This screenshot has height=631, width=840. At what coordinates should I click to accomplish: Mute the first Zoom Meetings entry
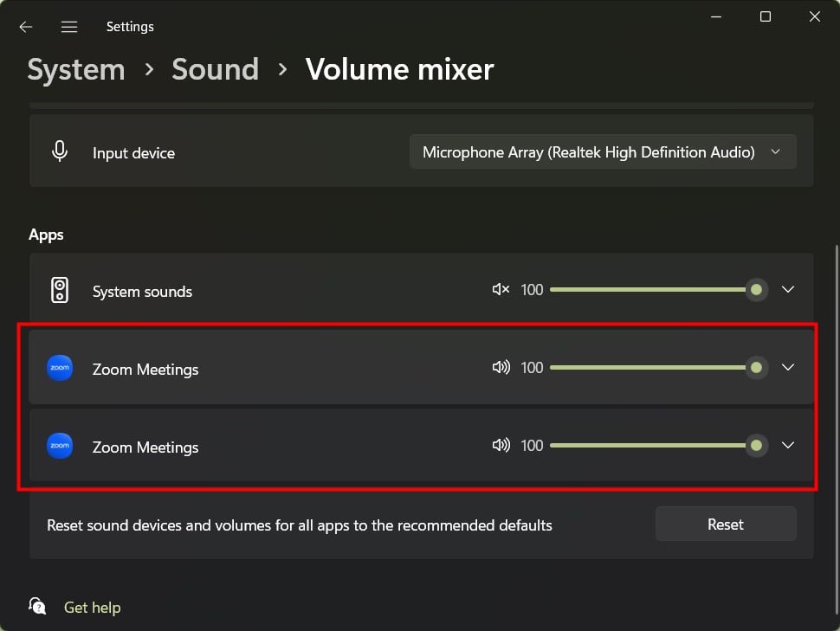point(501,368)
